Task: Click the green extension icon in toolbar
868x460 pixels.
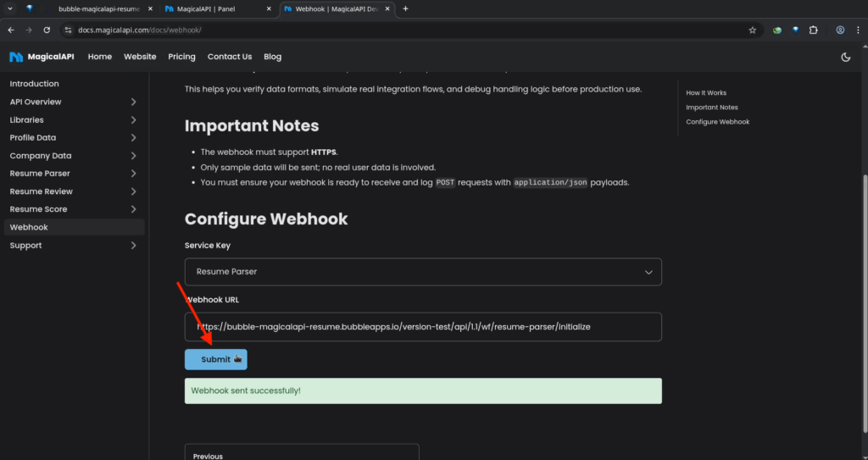Action: pyautogui.click(x=777, y=30)
